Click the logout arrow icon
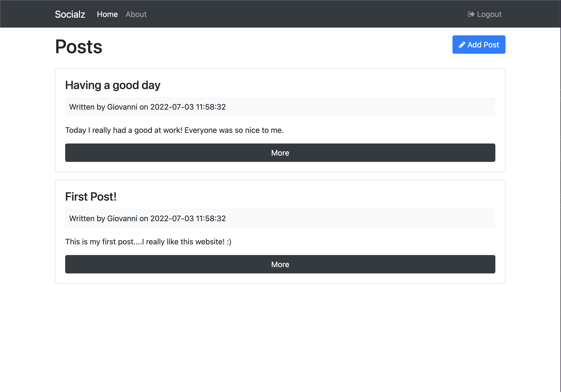 point(471,15)
